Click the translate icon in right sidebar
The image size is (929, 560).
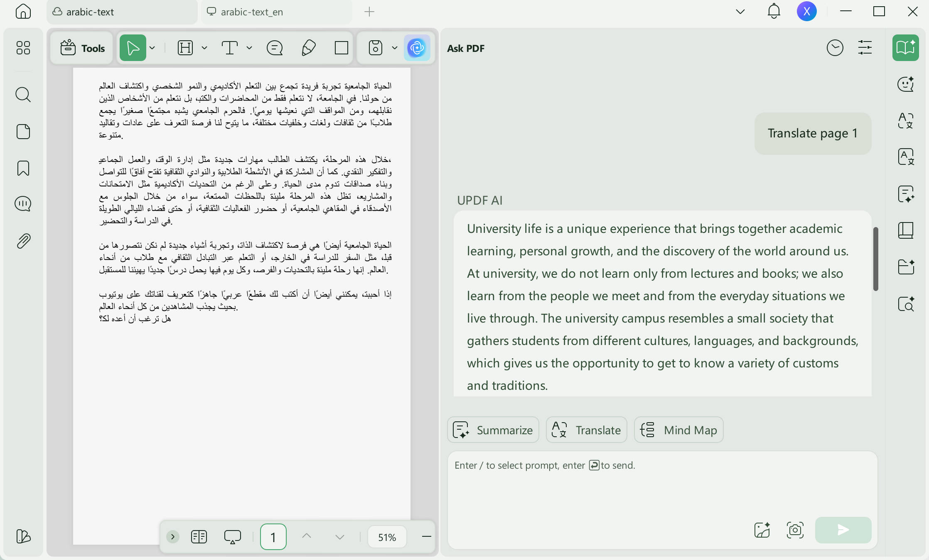click(906, 120)
